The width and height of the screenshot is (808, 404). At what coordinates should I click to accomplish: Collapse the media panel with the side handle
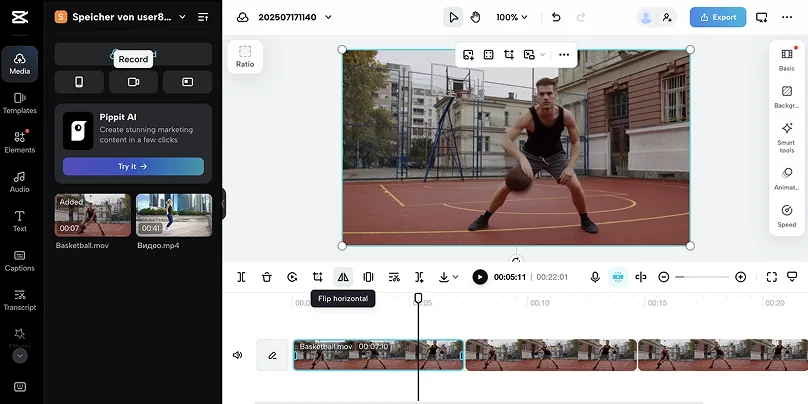(x=223, y=204)
